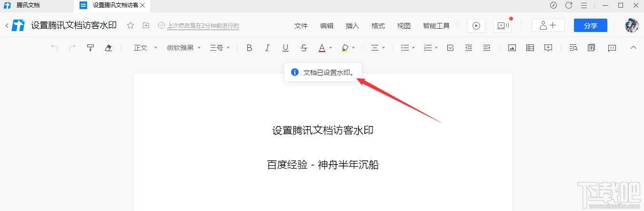Viewport: 644px width, 211px height.
Task: Click the text alignment icon
Action: 375,48
